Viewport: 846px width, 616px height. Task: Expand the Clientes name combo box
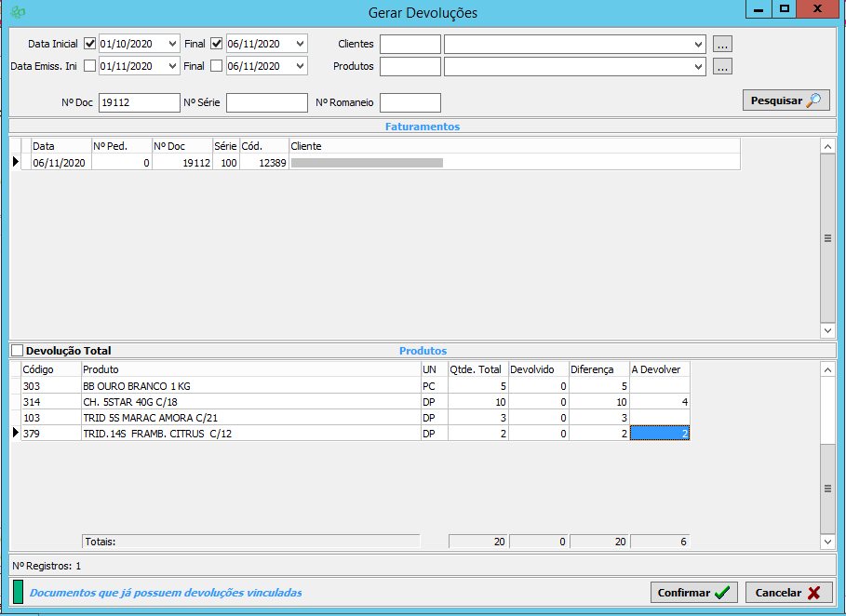tap(698, 44)
